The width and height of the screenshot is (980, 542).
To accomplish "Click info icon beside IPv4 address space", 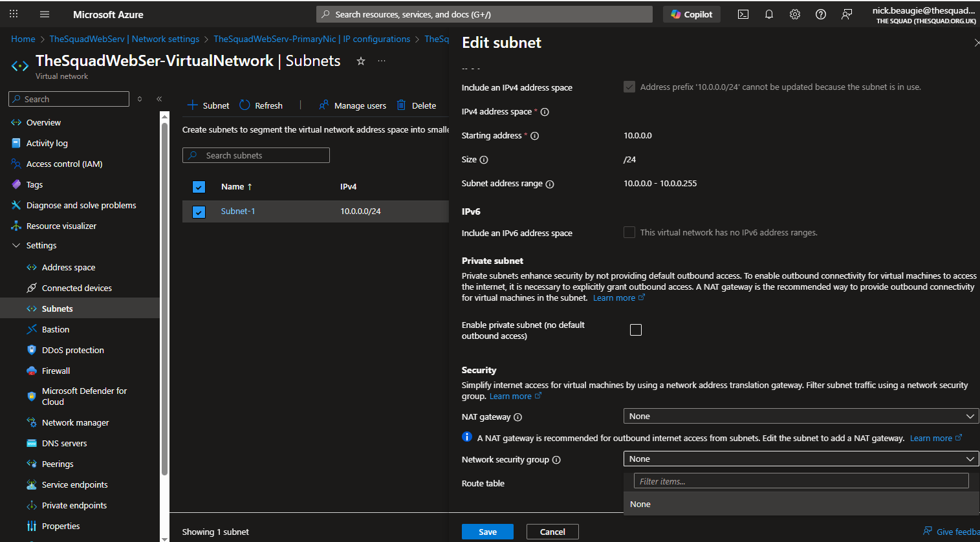I will (x=545, y=112).
